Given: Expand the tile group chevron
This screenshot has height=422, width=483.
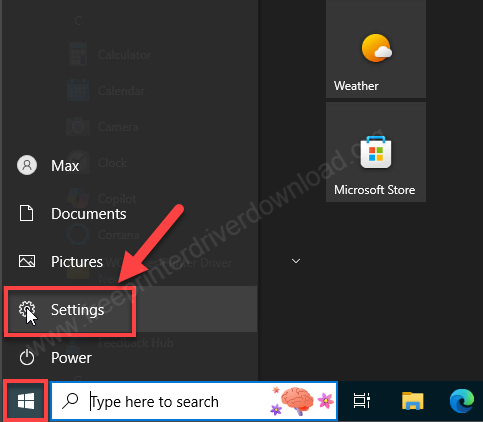Looking at the screenshot, I should point(296,261).
